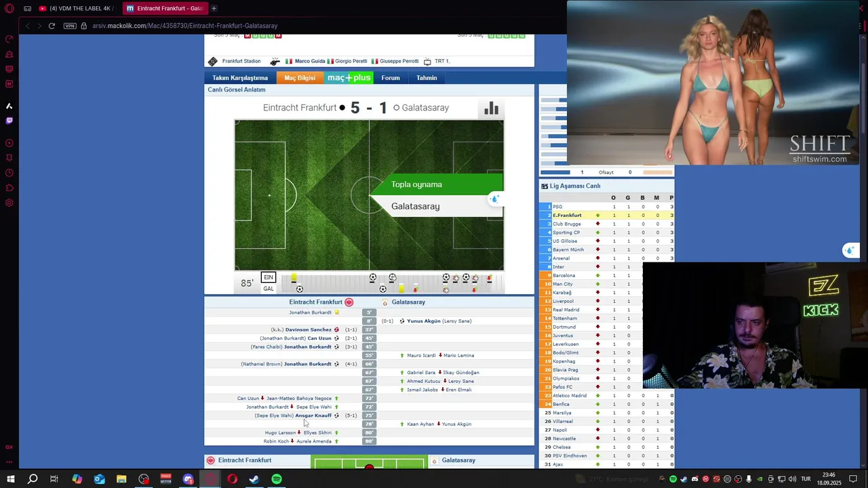Open Ansgar Knauff goal entry

pyautogui.click(x=313, y=415)
